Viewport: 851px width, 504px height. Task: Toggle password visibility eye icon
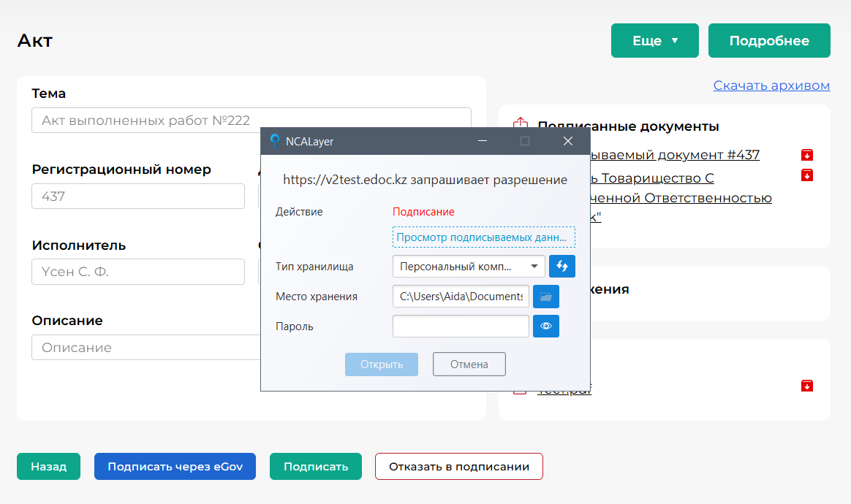coord(546,326)
